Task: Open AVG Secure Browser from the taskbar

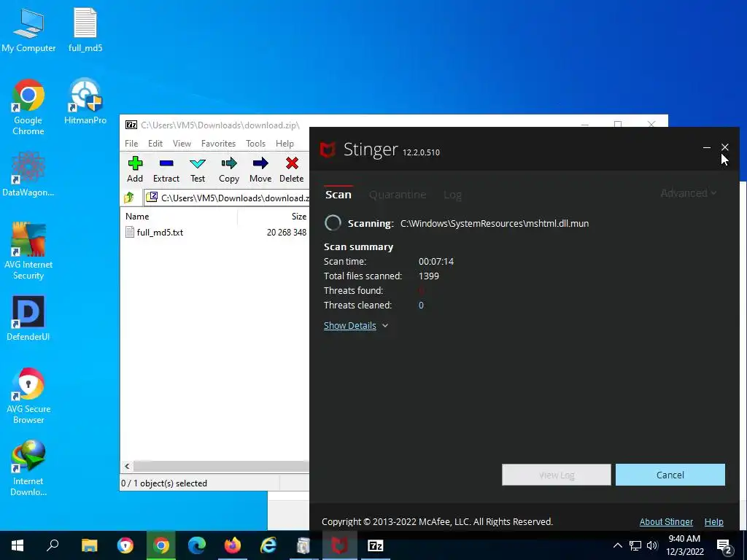Action: click(x=125, y=545)
